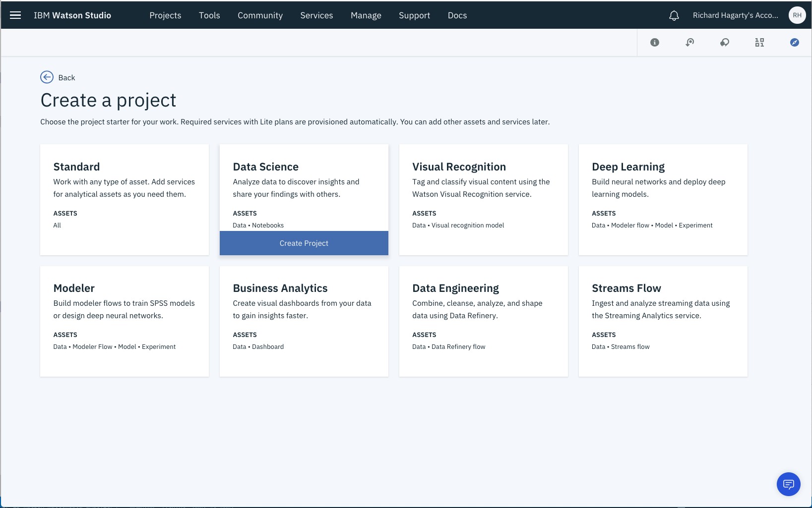This screenshot has width=812, height=508.
Task: Click the Create Project button
Action: coord(304,243)
